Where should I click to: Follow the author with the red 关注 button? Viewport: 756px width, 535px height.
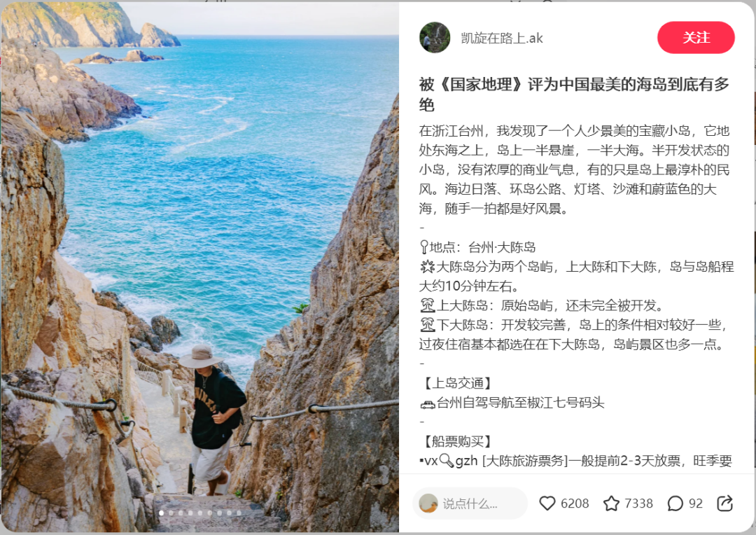tap(696, 37)
